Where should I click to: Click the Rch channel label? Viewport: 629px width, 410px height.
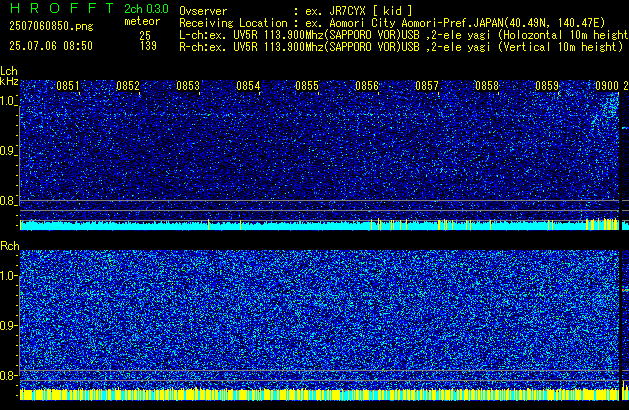click(10, 246)
